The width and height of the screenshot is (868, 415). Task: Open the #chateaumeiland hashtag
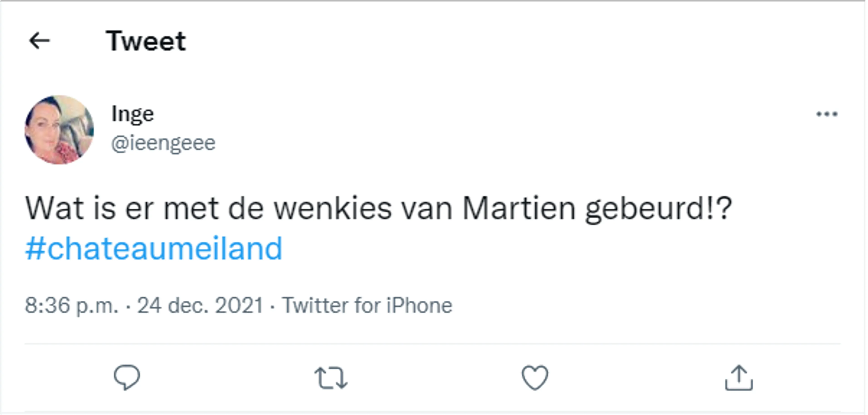(x=154, y=249)
